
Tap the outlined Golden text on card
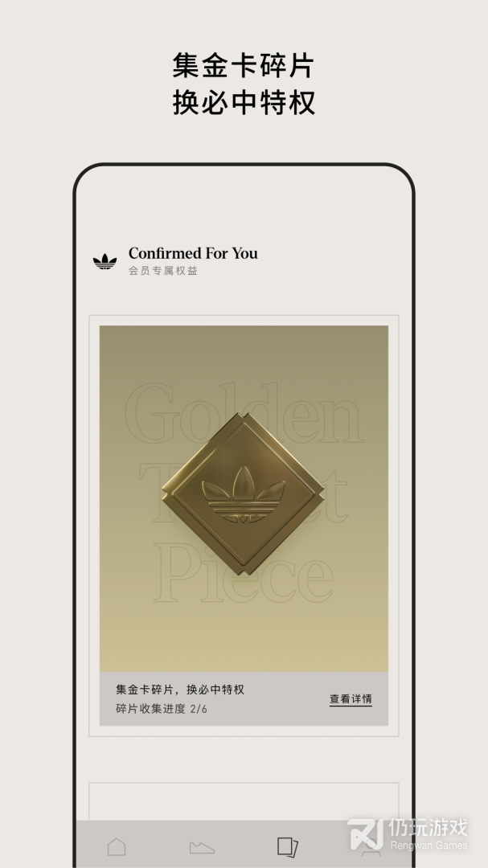244,412
